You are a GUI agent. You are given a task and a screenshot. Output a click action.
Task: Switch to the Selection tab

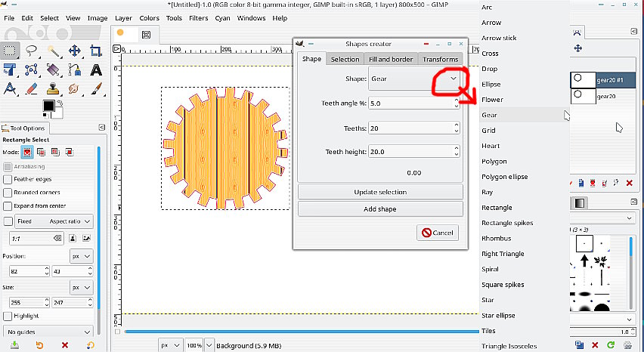pyautogui.click(x=345, y=59)
